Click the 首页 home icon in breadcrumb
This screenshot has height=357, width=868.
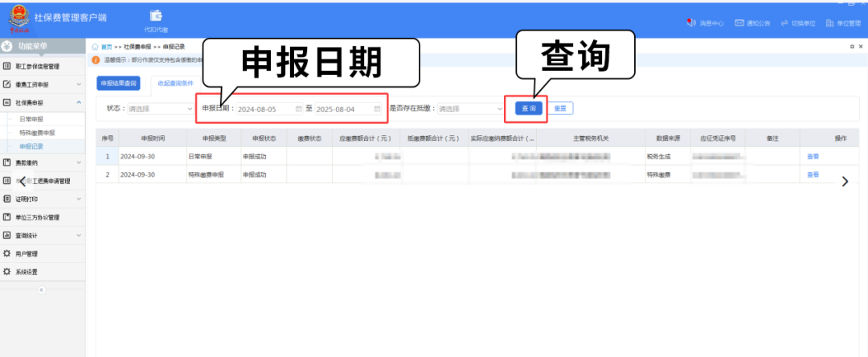click(96, 47)
